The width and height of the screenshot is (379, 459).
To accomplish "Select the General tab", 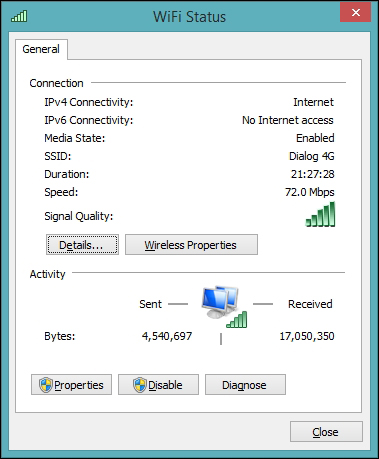I will coord(41,49).
